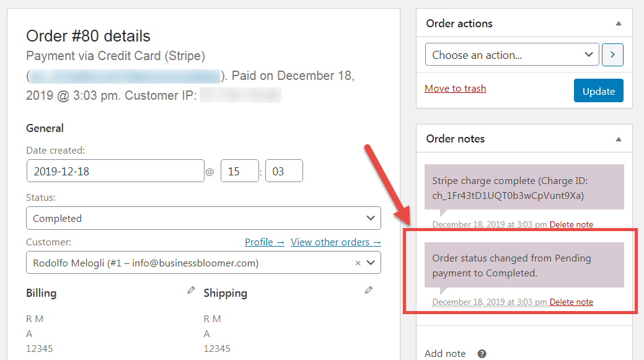Edit billing address with pencil icon

pyautogui.click(x=191, y=290)
